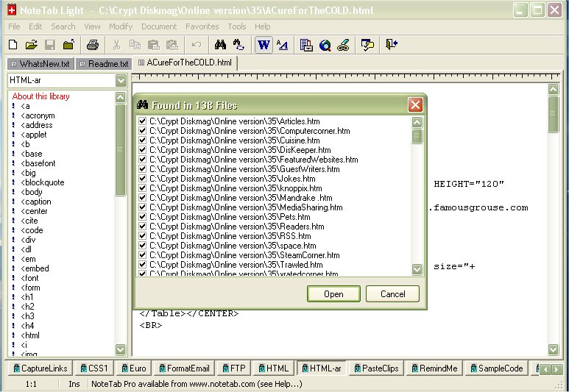Image resolution: width=569 pixels, height=392 pixels.
Task: Click the link chain toolbar icon
Action: pos(343,45)
